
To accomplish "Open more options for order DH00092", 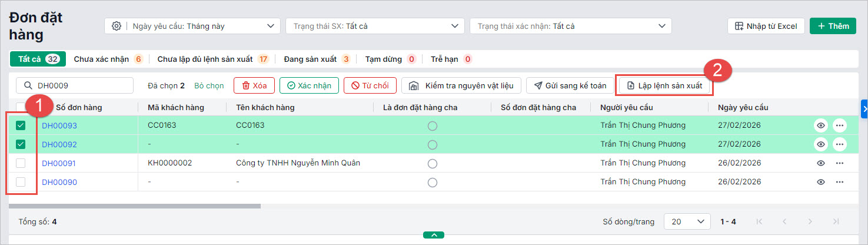I will (x=840, y=144).
